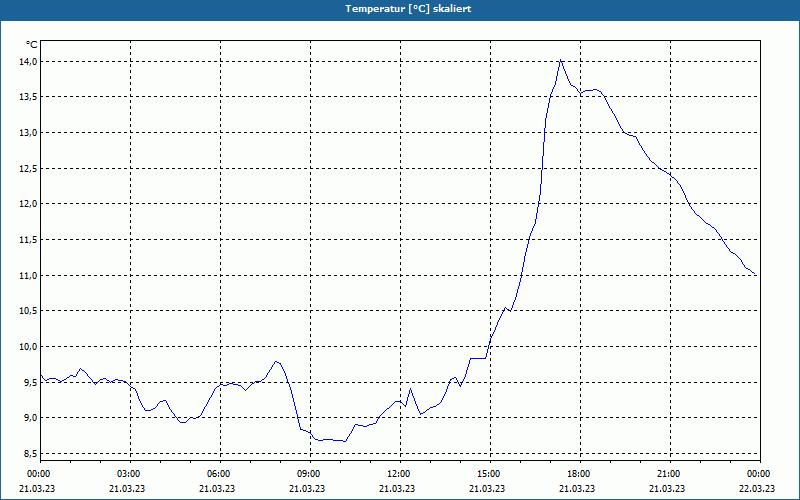The height and width of the screenshot is (500, 800).
Task: Select the 11,5 y-axis label
Action: (29, 240)
